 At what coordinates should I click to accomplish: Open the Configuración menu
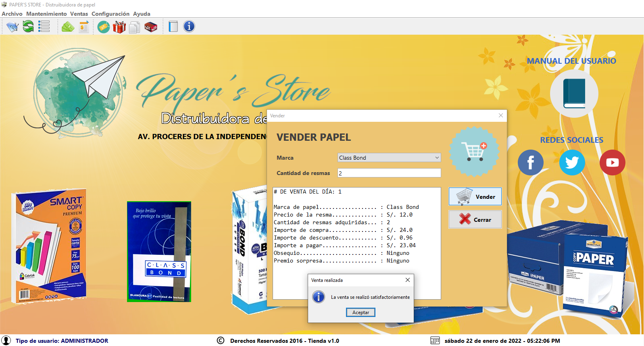pos(110,14)
